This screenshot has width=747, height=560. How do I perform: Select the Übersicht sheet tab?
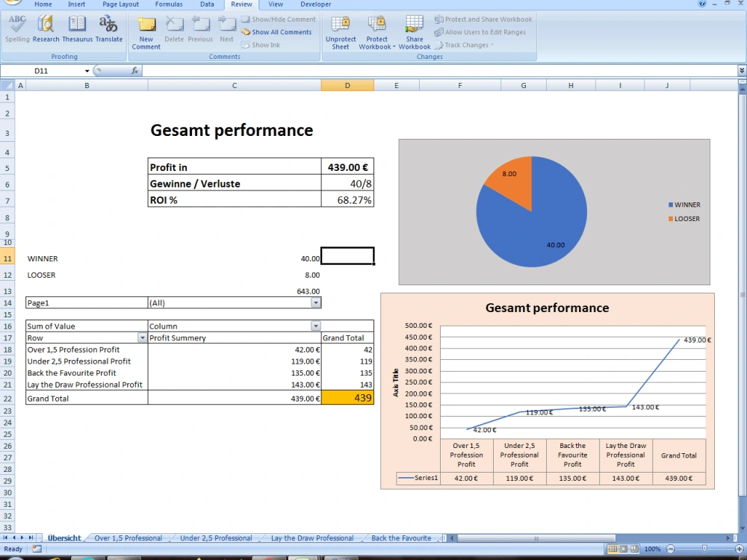[x=64, y=538]
